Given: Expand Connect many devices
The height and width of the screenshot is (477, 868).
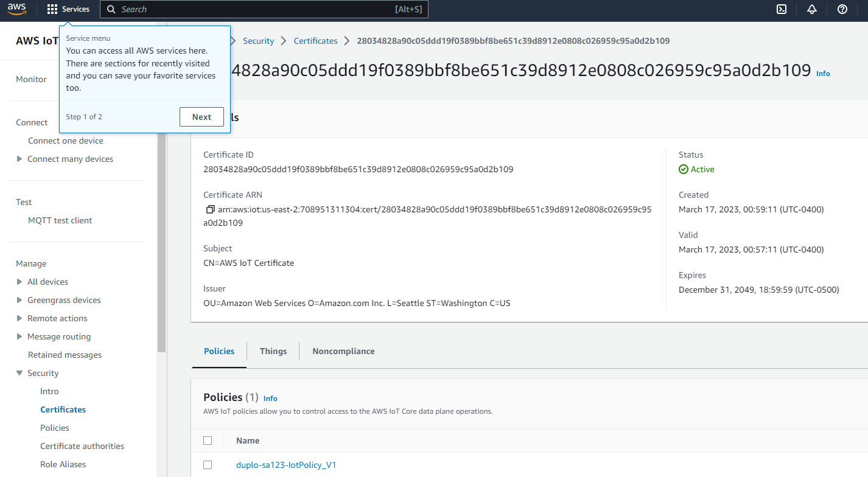Looking at the screenshot, I should point(19,159).
